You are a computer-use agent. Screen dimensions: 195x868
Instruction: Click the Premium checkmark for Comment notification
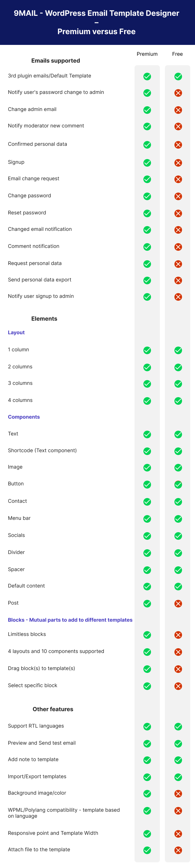click(147, 247)
